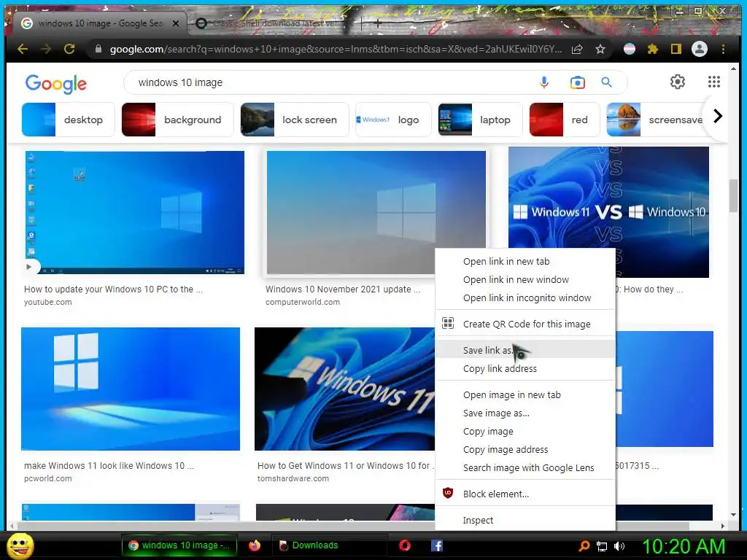Switch to the windows 10 image taskbar button
747x560 pixels.
(x=179, y=545)
